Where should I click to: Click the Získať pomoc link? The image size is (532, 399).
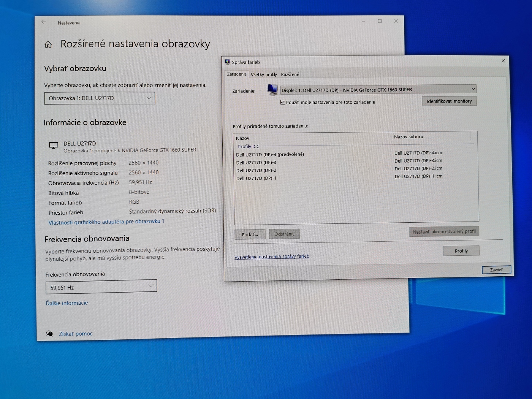pos(76,334)
